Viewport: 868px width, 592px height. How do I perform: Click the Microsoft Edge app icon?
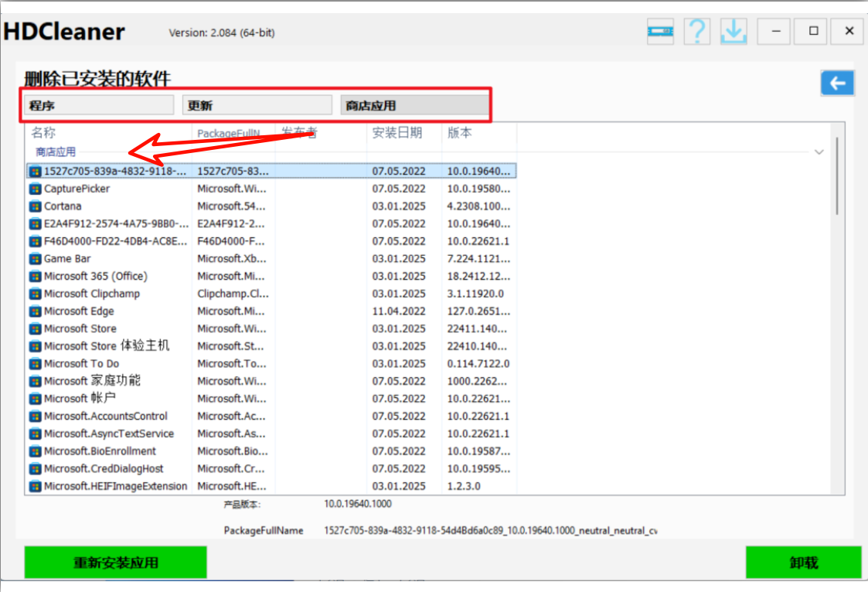tap(36, 311)
